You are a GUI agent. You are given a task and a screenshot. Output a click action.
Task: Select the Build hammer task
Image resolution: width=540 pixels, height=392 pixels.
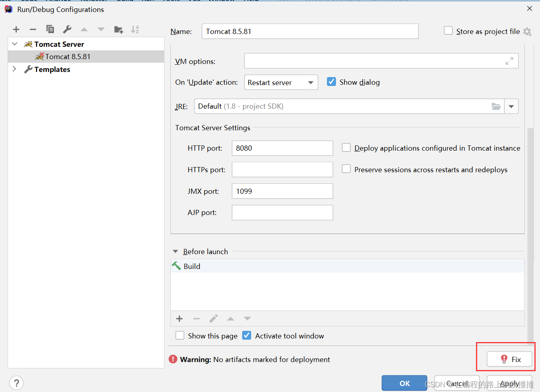(x=347, y=266)
